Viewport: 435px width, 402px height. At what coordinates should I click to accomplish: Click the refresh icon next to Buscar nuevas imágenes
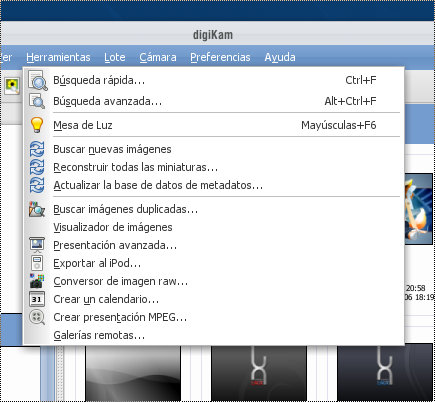point(37,149)
